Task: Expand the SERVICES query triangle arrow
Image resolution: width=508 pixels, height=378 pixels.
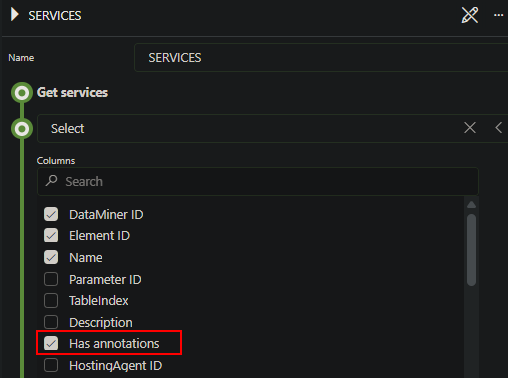Action: pyautogui.click(x=14, y=15)
